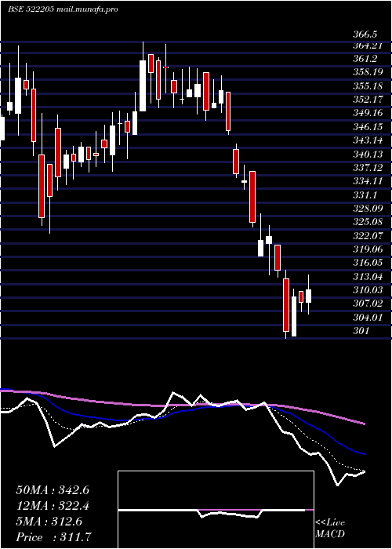This screenshot has height=549, width=392.
Task: Click the 322.07 price axis label
Action: [x=367, y=236]
